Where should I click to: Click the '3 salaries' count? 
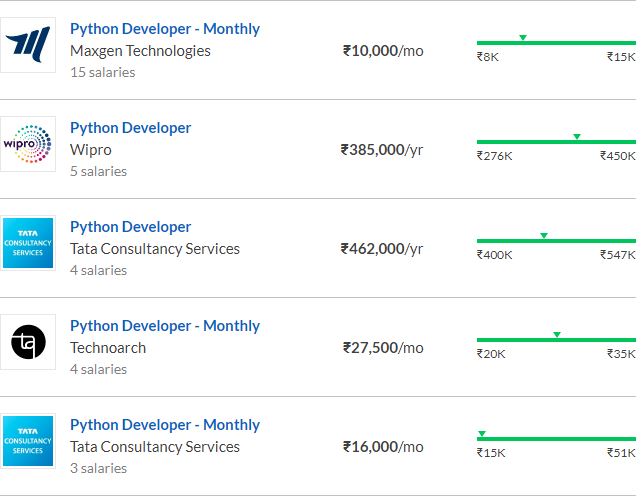(98, 469)
